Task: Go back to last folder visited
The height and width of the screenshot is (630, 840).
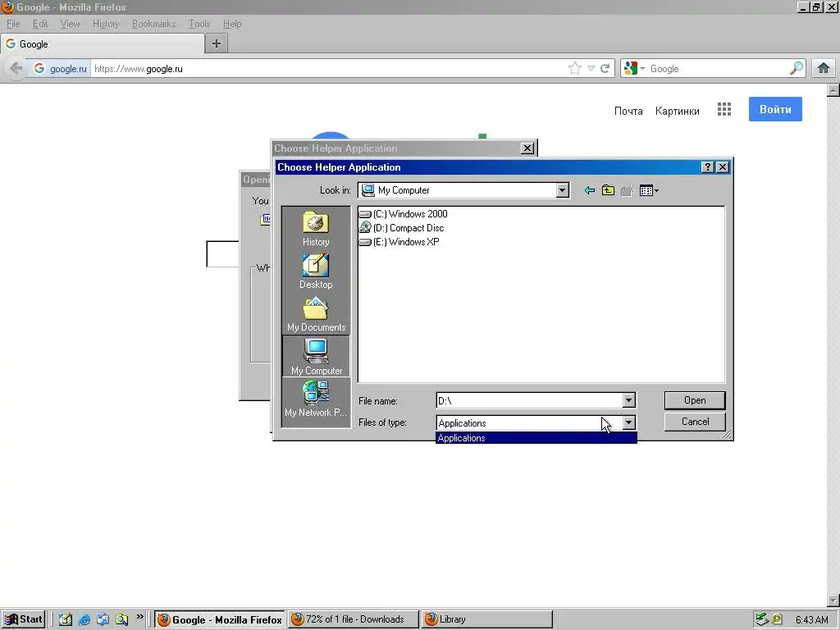Action: (589, 190)
